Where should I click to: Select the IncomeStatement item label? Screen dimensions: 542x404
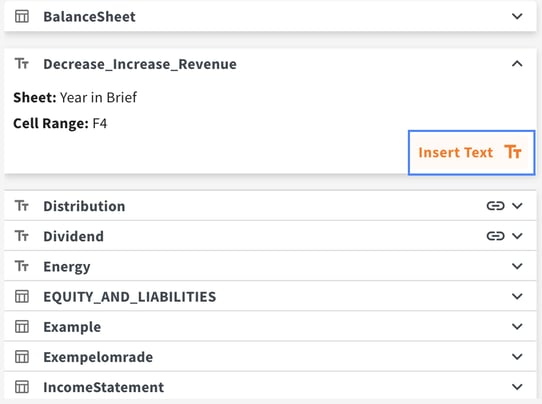coord(104,387)
